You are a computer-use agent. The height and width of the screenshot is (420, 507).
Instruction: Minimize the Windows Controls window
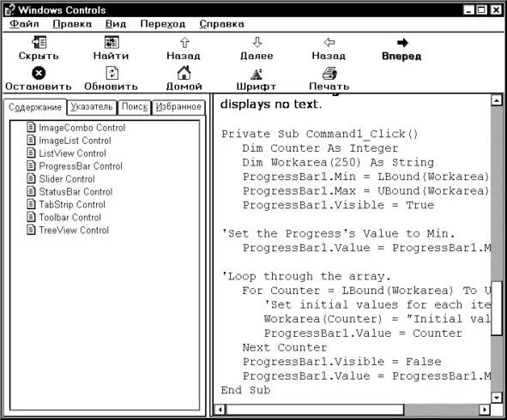click(469, 10)
